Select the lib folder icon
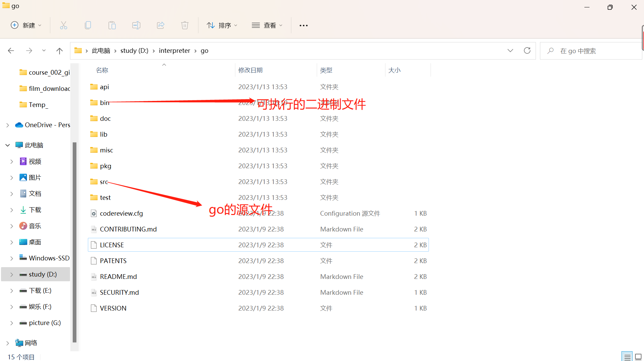Screen dimensions: 644x361 94,134
